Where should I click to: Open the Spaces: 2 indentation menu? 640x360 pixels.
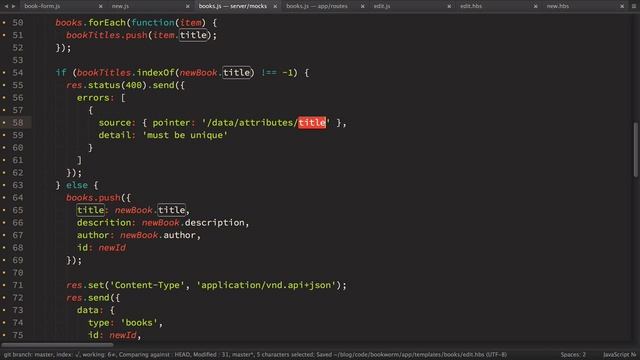(x=573, y=355)
